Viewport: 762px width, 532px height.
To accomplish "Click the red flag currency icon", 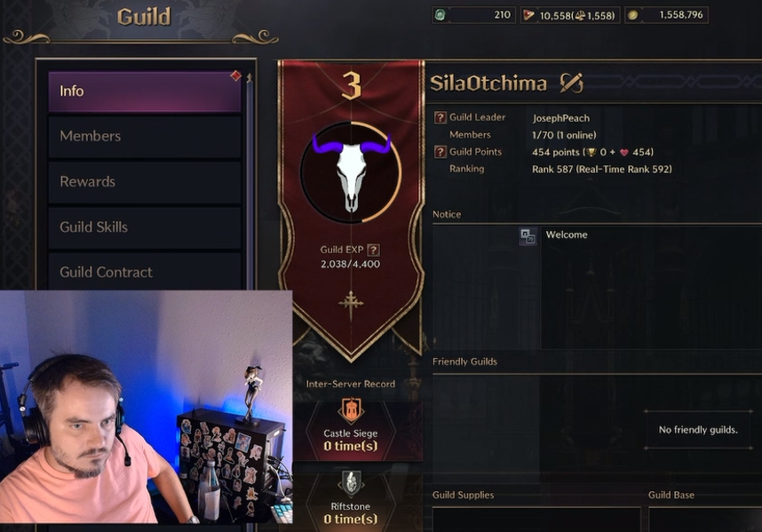I will click(x=528, y=15).
